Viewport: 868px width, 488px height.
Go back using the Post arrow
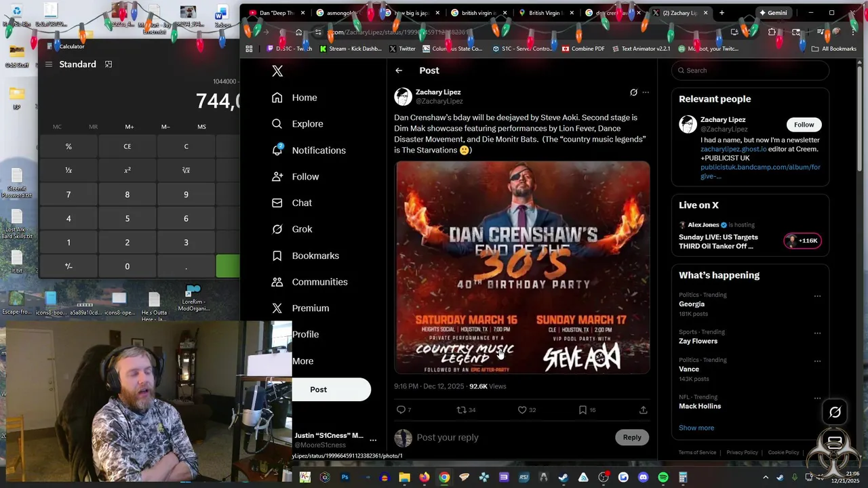coord(399,70)
